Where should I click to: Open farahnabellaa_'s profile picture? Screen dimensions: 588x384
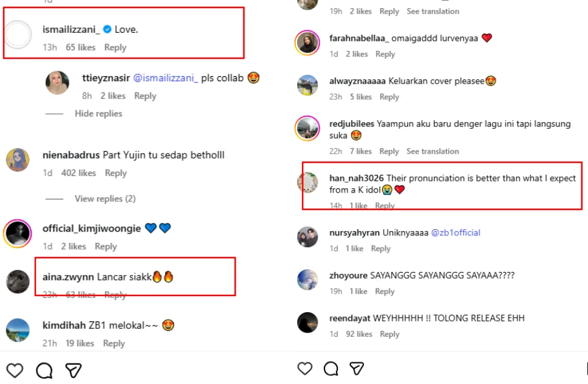pos(308,43)
